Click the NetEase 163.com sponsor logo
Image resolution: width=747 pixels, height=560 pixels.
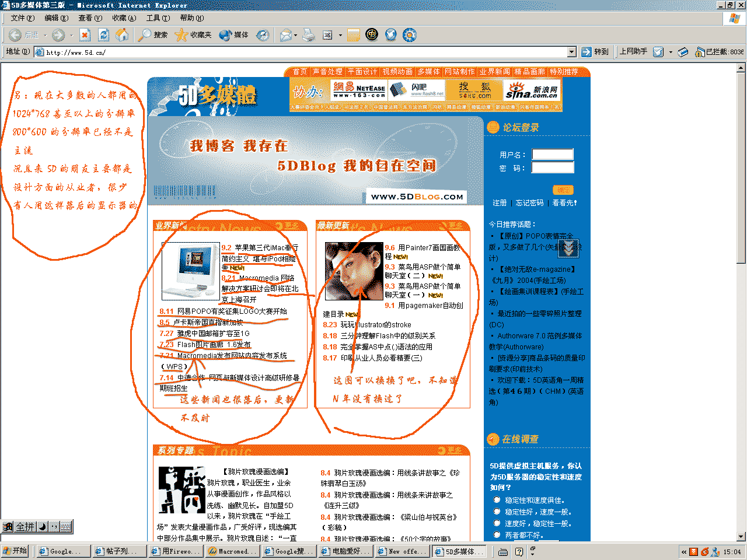pos(359,90)
